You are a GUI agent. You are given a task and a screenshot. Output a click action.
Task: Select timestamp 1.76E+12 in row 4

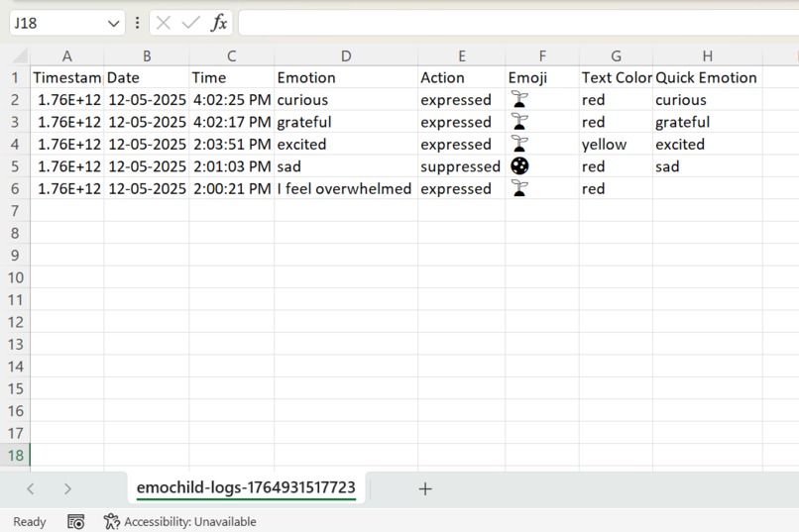pyautogui.click(x=66, y=144)
